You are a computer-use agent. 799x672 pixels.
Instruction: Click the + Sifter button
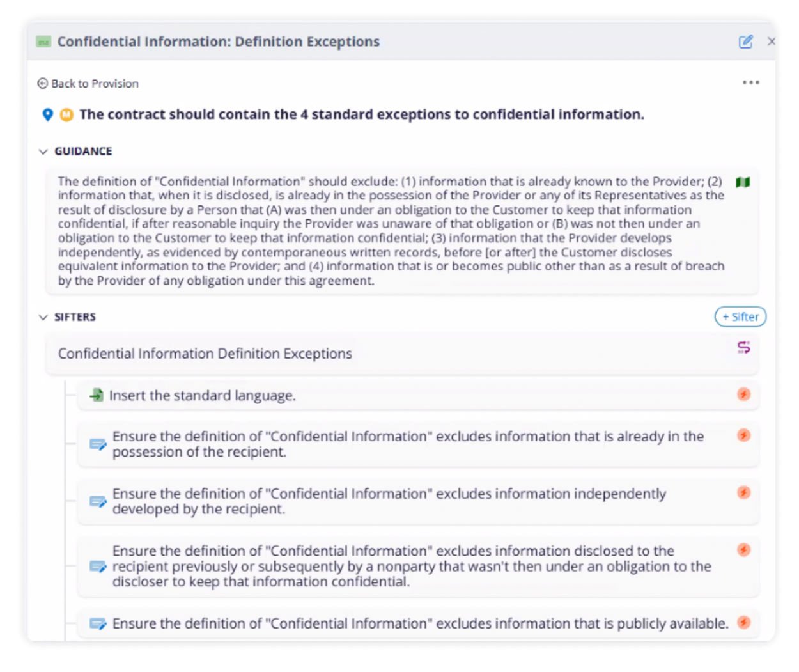tap(740, 316)
